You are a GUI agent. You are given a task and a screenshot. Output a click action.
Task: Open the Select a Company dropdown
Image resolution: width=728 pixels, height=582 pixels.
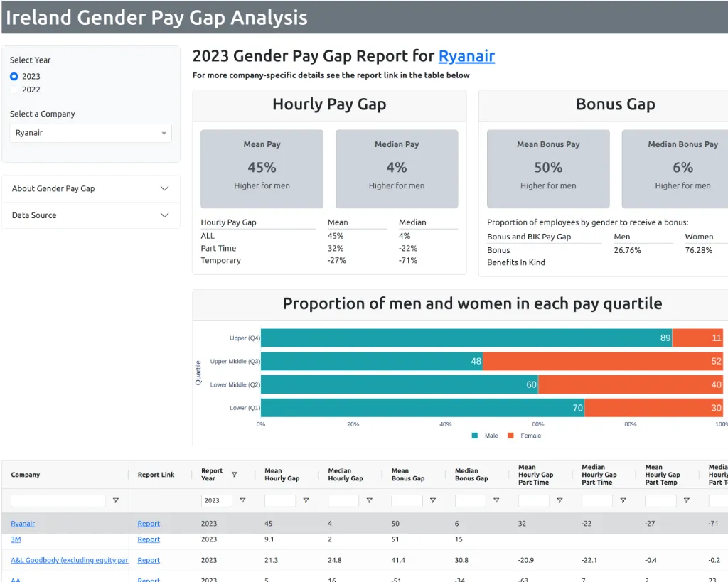click(91, 133)
